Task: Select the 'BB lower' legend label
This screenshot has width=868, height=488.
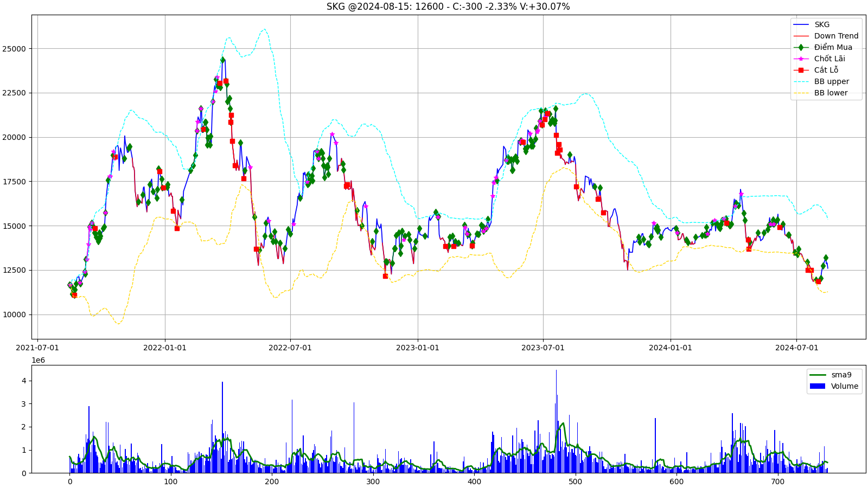Action: (x=831, y=93)
